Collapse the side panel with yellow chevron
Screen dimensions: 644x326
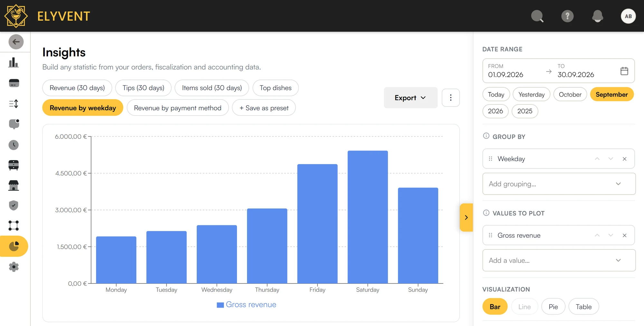[x=466, y=217]
